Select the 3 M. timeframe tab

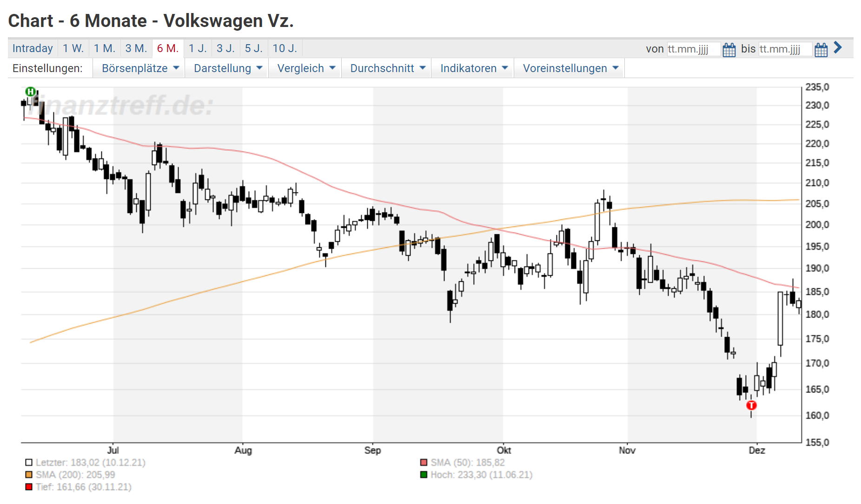tap(136, 48)
